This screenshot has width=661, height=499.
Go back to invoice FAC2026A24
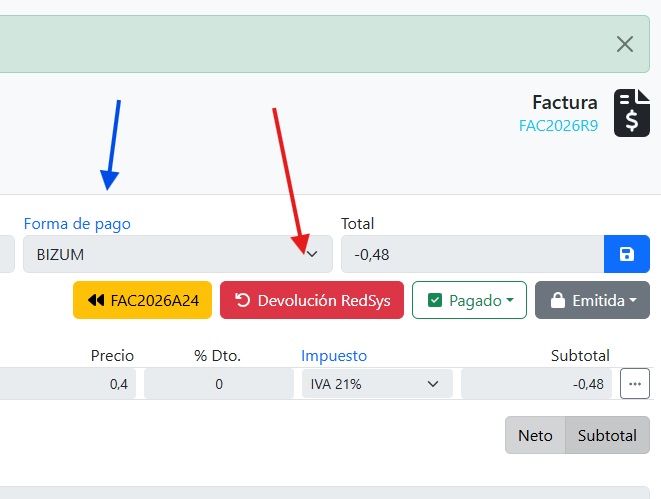coord(142,300)
